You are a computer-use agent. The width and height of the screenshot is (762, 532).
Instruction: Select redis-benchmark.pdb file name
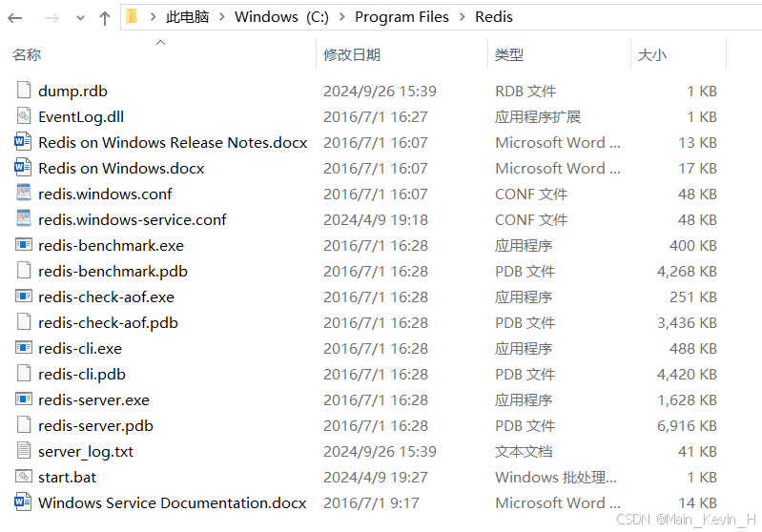click(113, 272)
